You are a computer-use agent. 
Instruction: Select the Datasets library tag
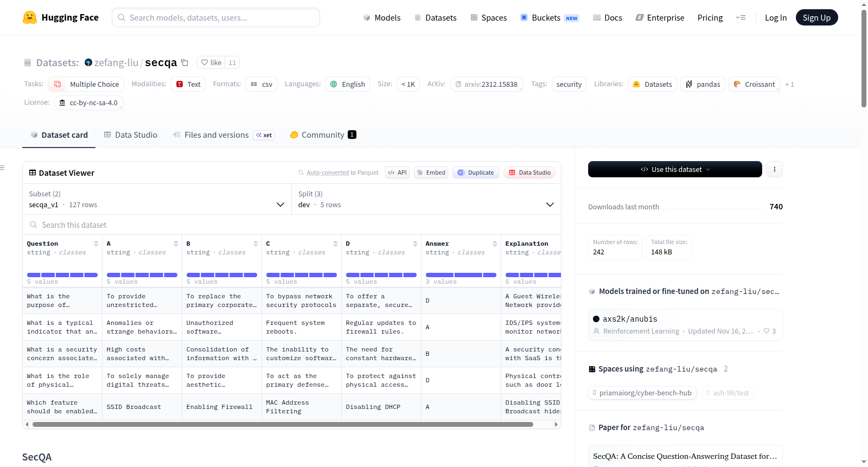pyautogui.click(x=652, y=84)
